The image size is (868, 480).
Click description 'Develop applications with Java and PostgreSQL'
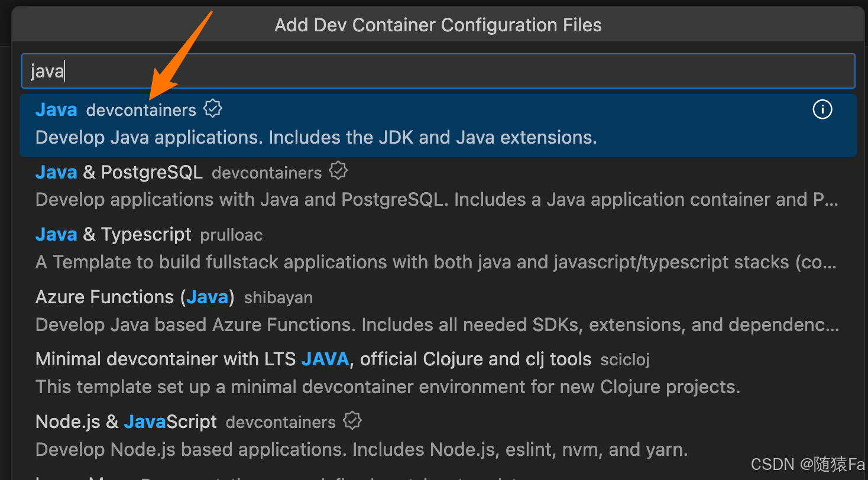tap(437, 200)
